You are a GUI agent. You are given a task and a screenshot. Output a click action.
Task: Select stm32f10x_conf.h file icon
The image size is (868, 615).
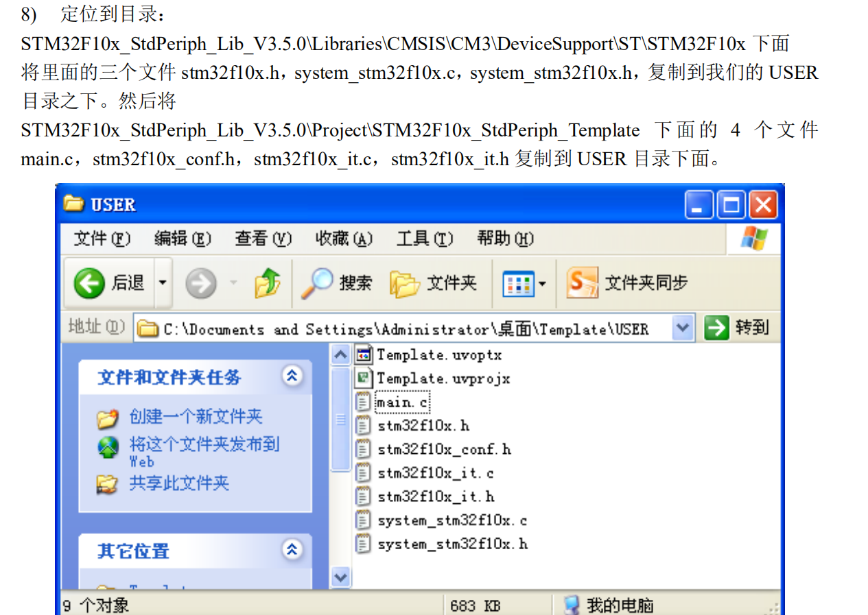pos(363,449)
